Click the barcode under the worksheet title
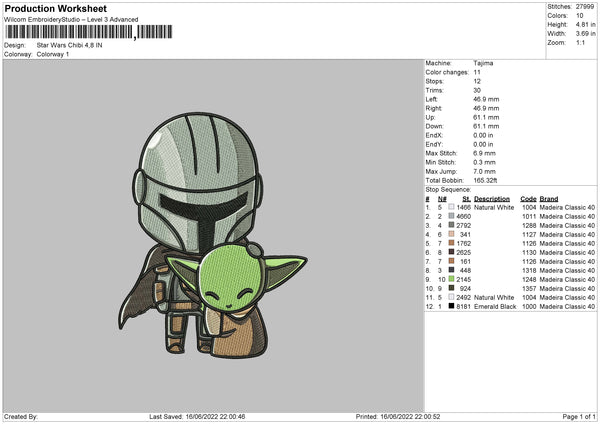Viewport: 600px width, 424px height. click(x=88, y=32)
